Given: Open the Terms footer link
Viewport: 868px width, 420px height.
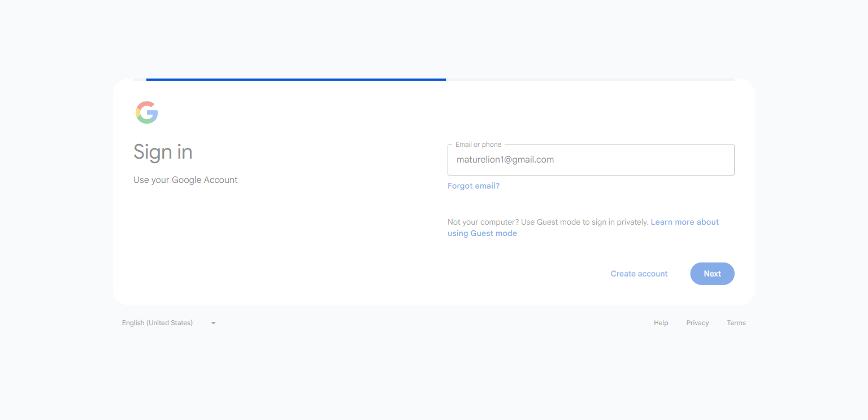Looking at the screenshot, I should (x=736, y=323).
